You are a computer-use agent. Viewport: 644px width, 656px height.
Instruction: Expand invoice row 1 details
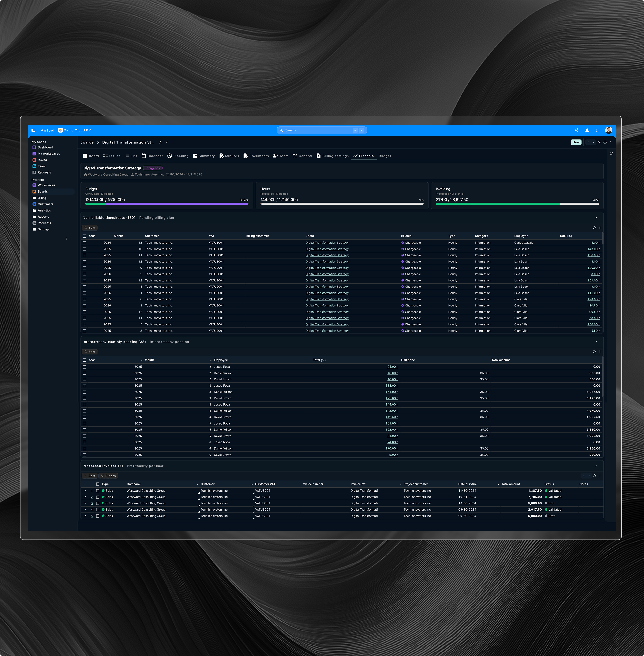point(85,491)
